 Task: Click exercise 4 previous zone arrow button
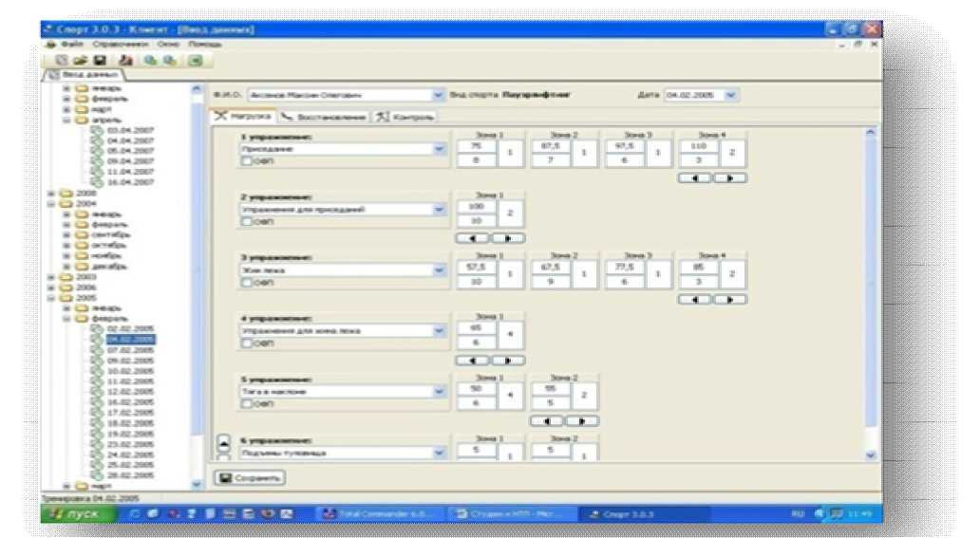point(473,361)
